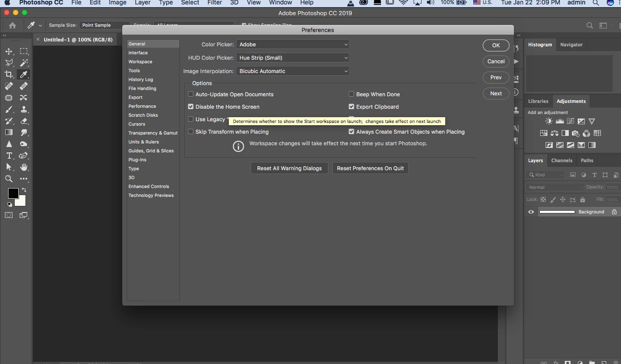Add a Levels adjustment

pyautogui.click(x=559, y=121)
